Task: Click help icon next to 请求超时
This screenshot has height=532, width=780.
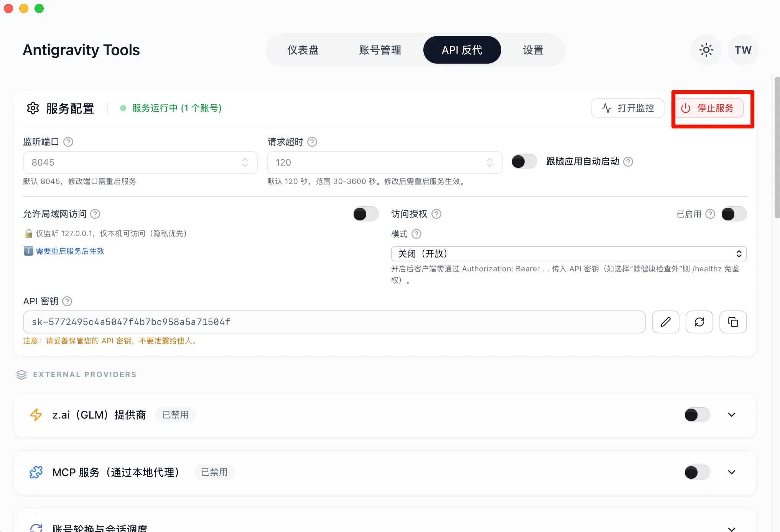Action: pyautogui.click(x=312, y=142)
